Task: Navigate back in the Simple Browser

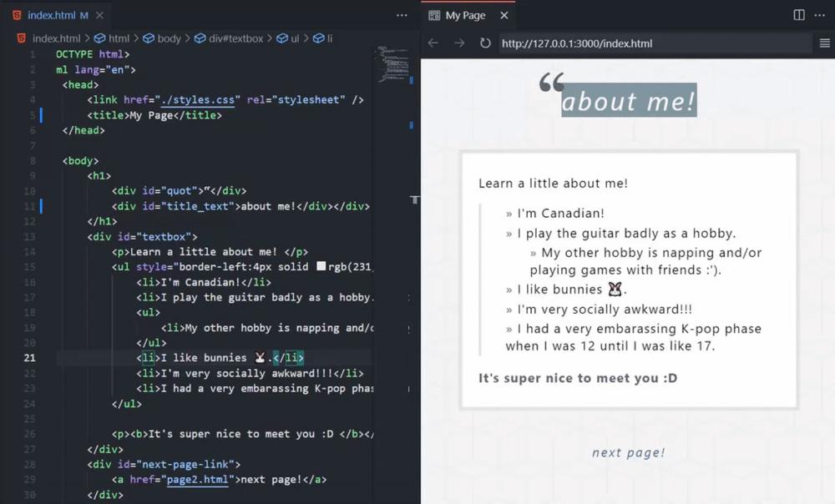Action: click(433, 43)
